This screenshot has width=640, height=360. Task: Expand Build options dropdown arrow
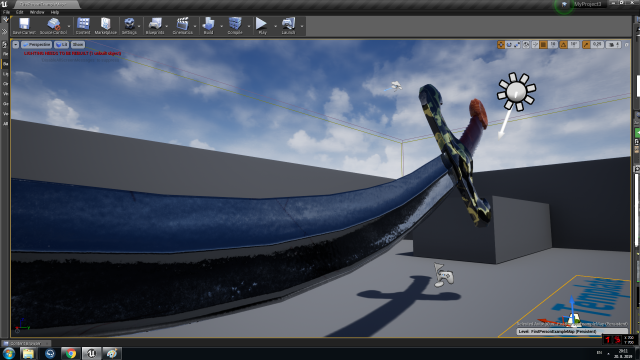pos(222,27)
